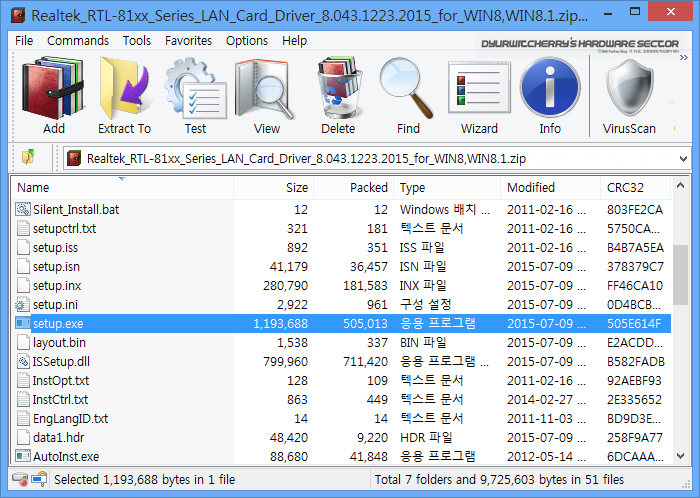The image size is (700, 498).
Task: Select Silent_Install.bat file icon
Action: (x=23, y=209)
